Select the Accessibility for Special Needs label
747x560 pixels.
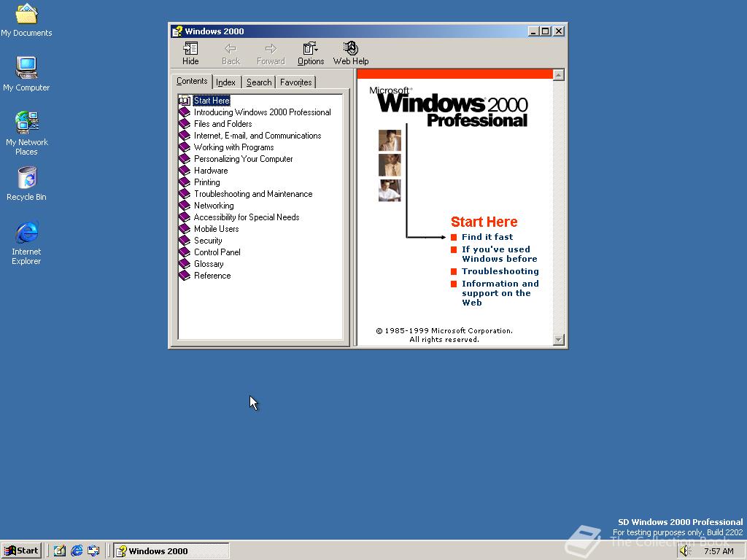247,217
